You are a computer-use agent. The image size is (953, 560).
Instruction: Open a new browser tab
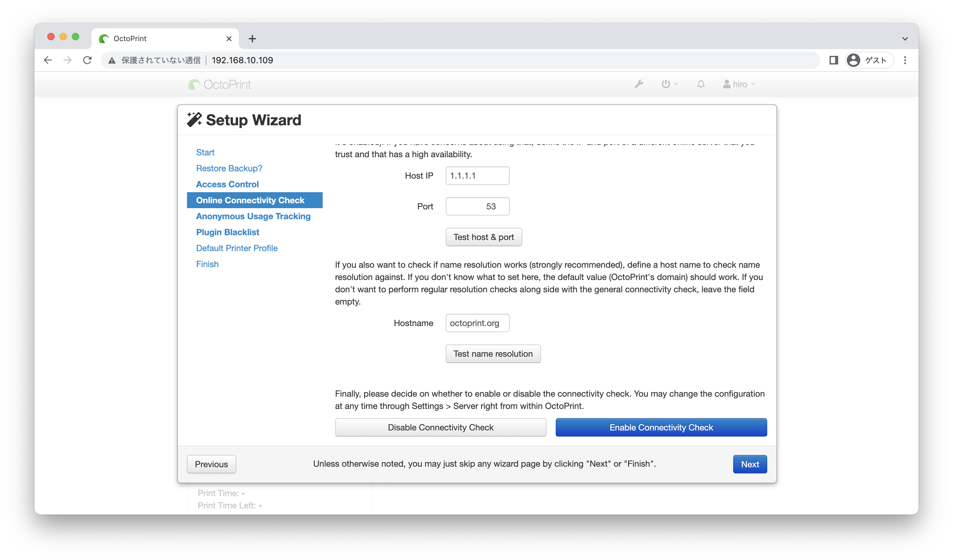(252, 39)
